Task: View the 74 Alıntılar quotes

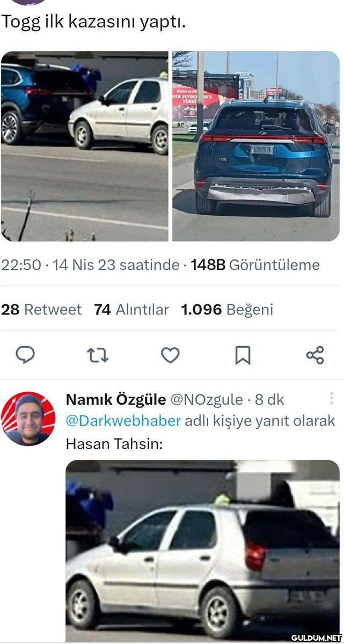Action: pyautogui.click(x=131, y=310)
